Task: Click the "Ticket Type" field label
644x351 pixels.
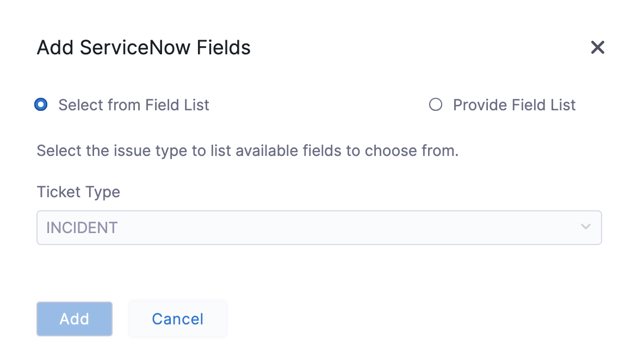Action: pyautogui.click(x=78, y=192)
